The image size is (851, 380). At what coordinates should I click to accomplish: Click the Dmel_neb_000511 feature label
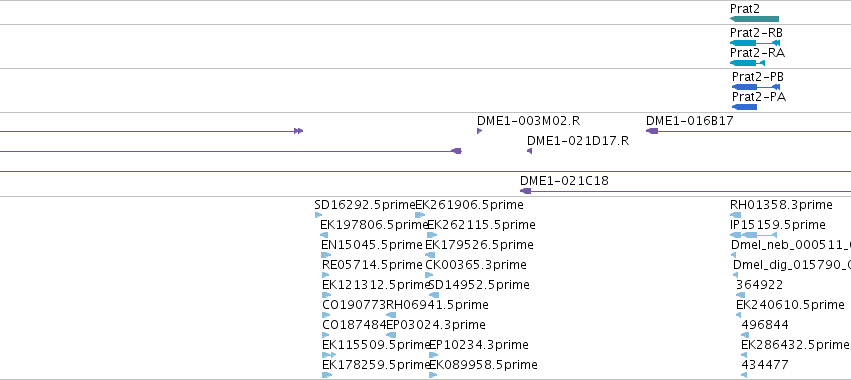coord(791,245)
